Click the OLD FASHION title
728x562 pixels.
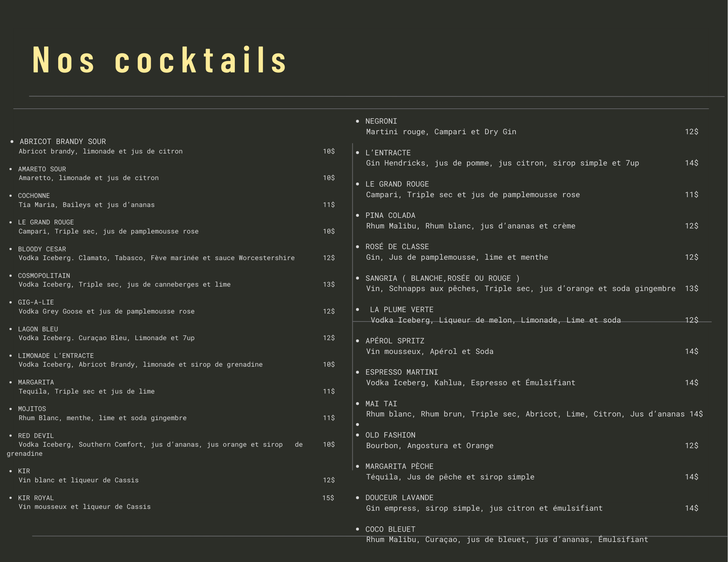pos(390,435)
